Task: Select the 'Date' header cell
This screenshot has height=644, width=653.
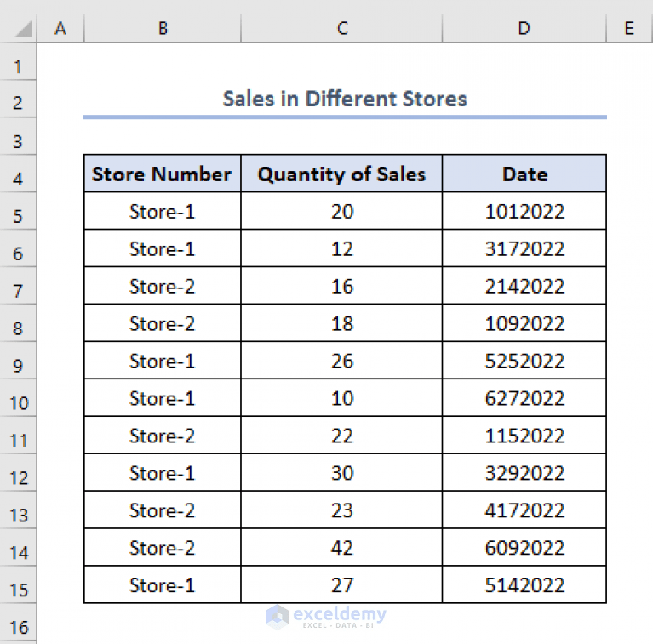Action: pyautogui.click(x=524, y=174)
